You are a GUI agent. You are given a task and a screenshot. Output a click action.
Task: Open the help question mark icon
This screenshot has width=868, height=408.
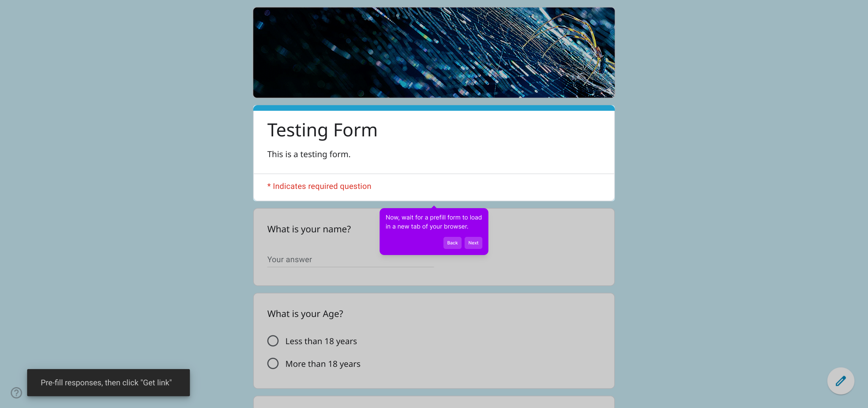coord(16,393)
